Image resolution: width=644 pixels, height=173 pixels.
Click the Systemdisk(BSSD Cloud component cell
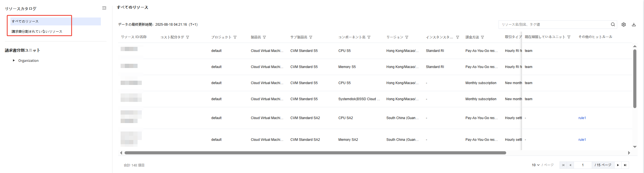point(359,99)
